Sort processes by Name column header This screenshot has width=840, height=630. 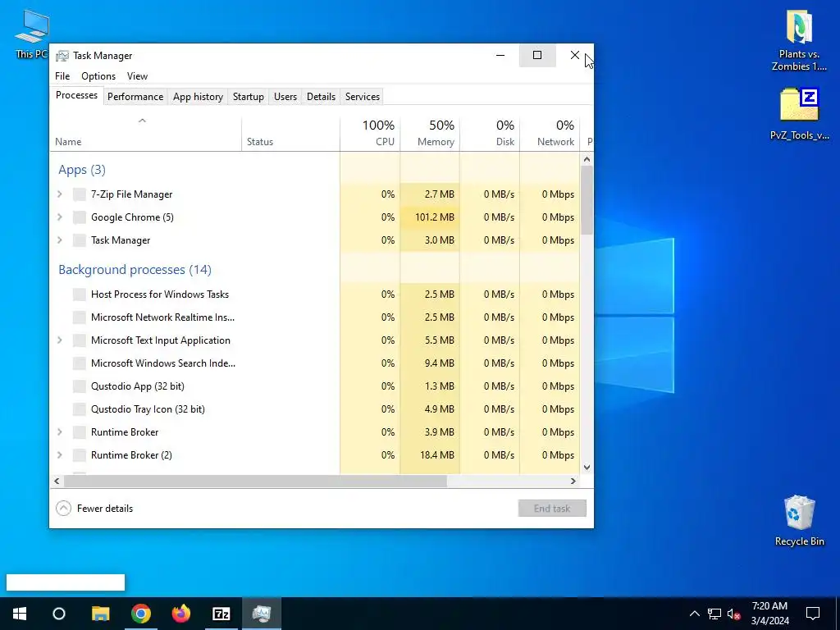pos(145,134)
